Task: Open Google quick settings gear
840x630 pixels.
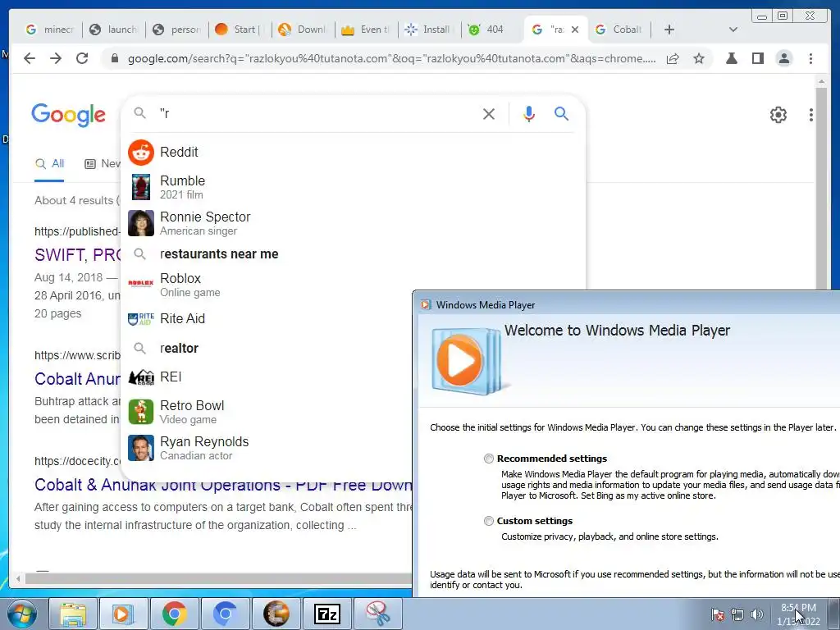Action: 778,115
